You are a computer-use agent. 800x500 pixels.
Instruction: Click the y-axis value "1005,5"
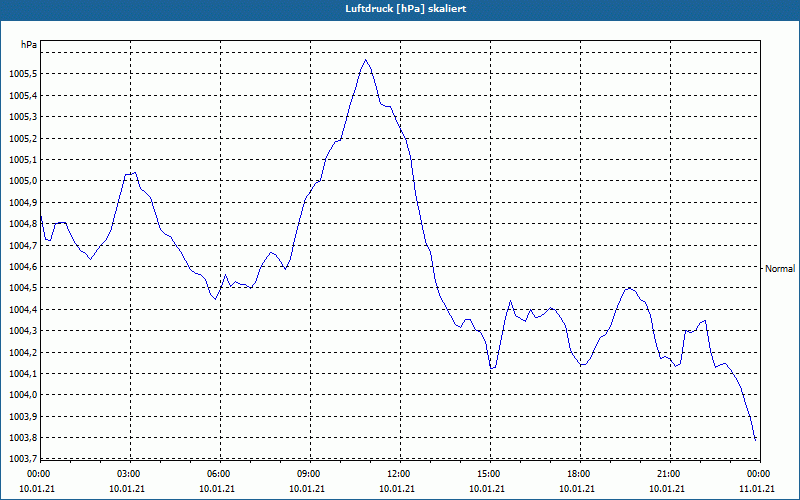point(23,74)
